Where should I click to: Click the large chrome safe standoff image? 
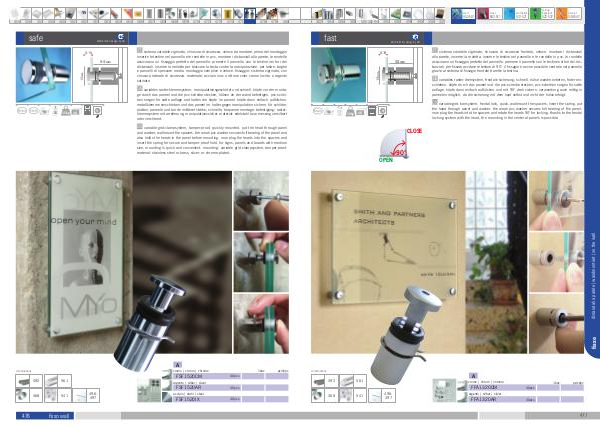150,324
